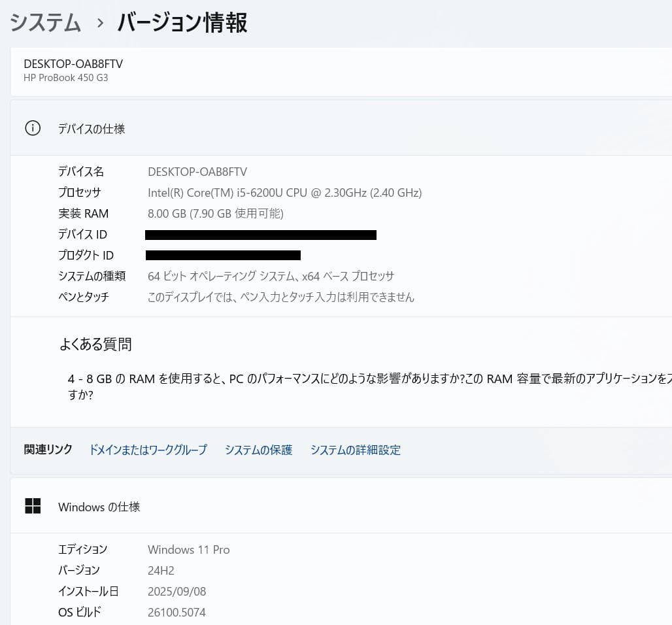The height and width of the screenshot is (625, 672).
Task: Click the OS ビルド number 26100.5074
Action: tap(176, 612)
